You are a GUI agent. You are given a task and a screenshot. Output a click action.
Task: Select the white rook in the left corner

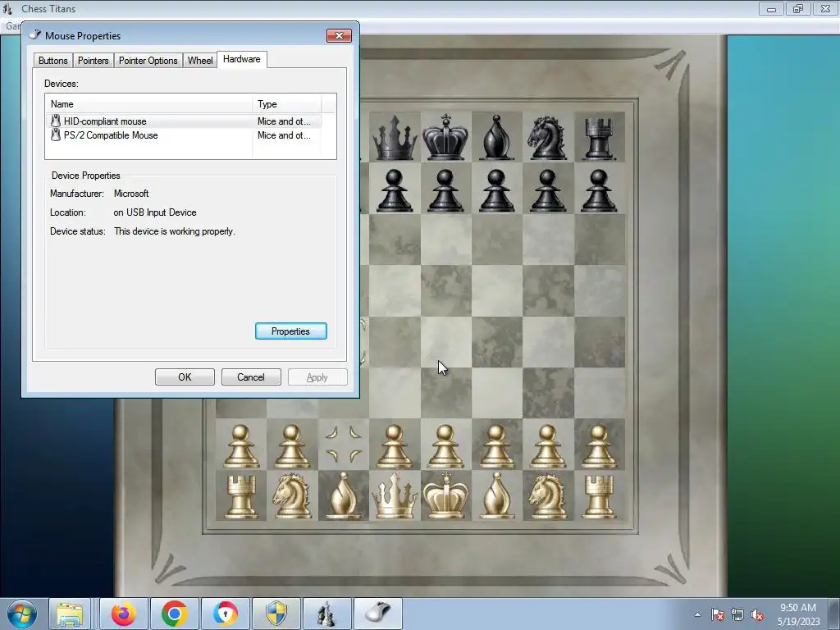click(x=241, y=498)
